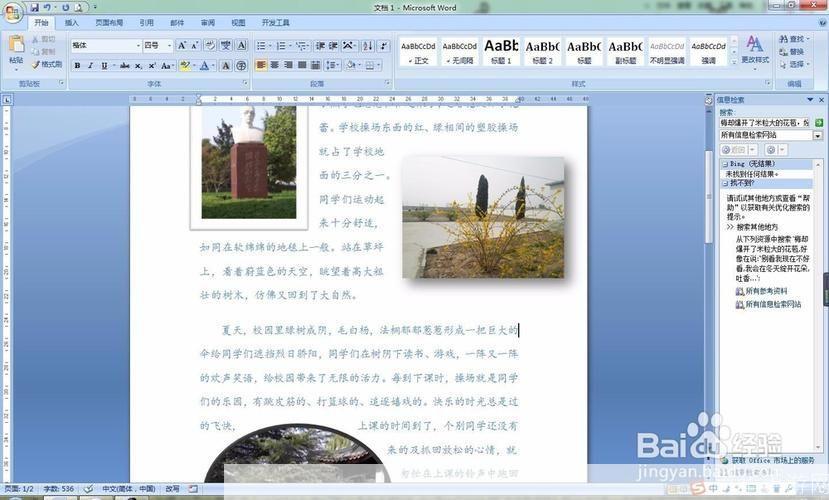
Task: Apply the font color (A) button
Action: point(205,66)
